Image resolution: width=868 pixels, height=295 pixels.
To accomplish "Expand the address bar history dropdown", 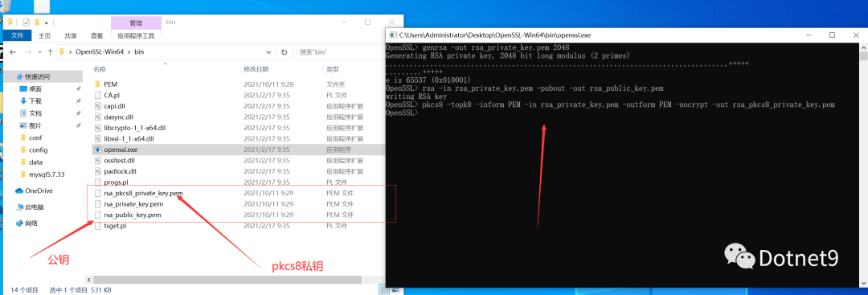I will point(269,52).
